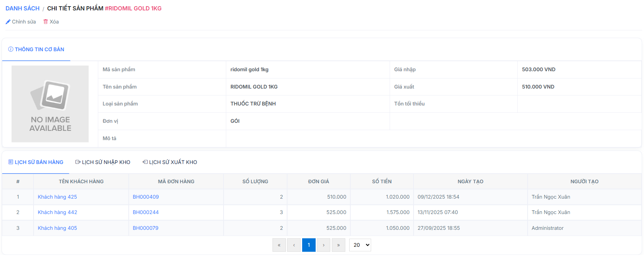Open the Danh sách breadcrumb link

tap(22, 8)
